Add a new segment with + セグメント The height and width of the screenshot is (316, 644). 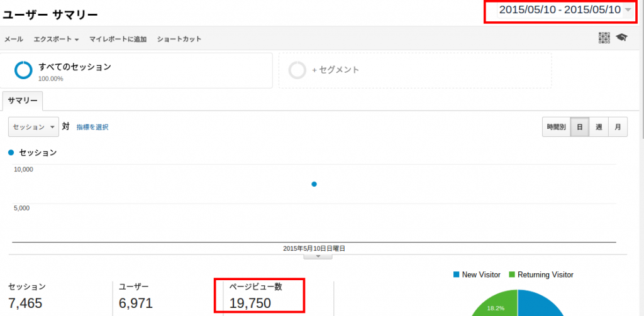click(x=415, y=70)
